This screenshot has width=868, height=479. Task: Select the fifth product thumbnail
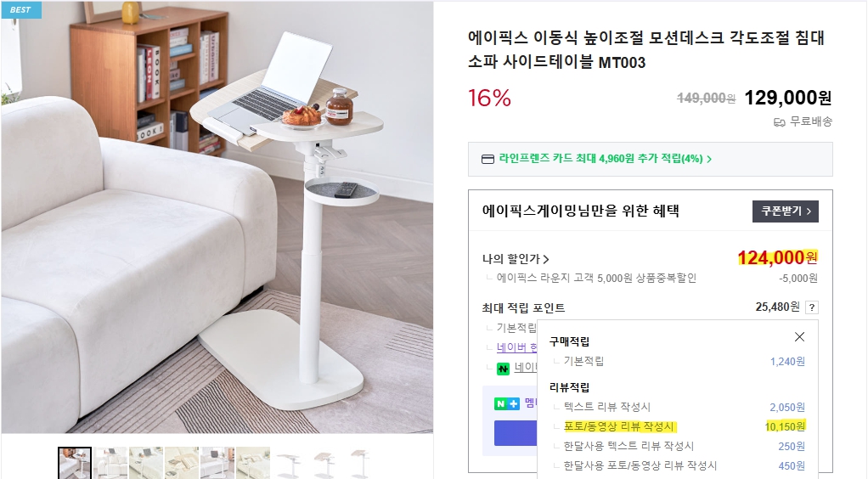217,463
